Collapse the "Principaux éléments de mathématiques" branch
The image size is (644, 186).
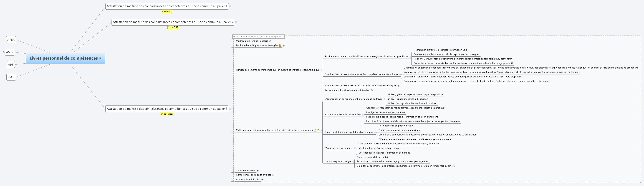(x=322, y=70)
